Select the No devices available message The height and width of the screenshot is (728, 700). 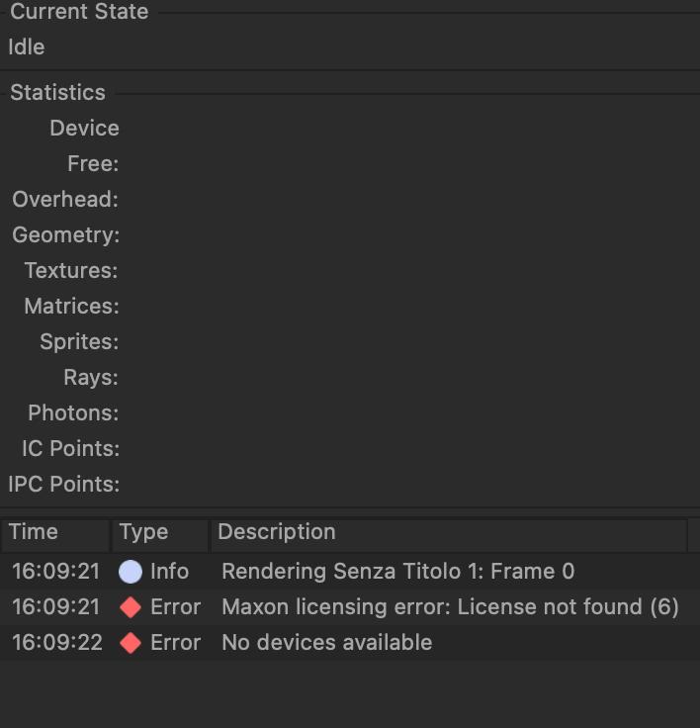pos(326,642)
